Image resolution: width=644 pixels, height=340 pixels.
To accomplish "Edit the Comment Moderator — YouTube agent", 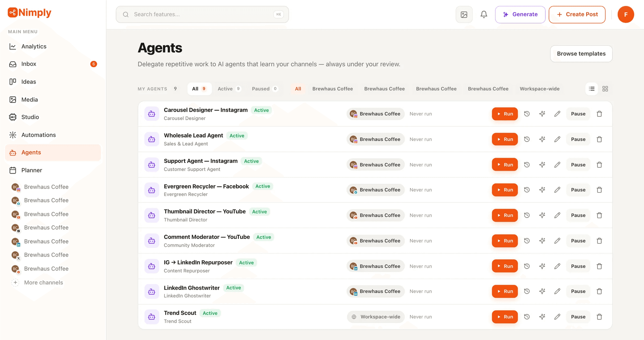I will 557,241.
